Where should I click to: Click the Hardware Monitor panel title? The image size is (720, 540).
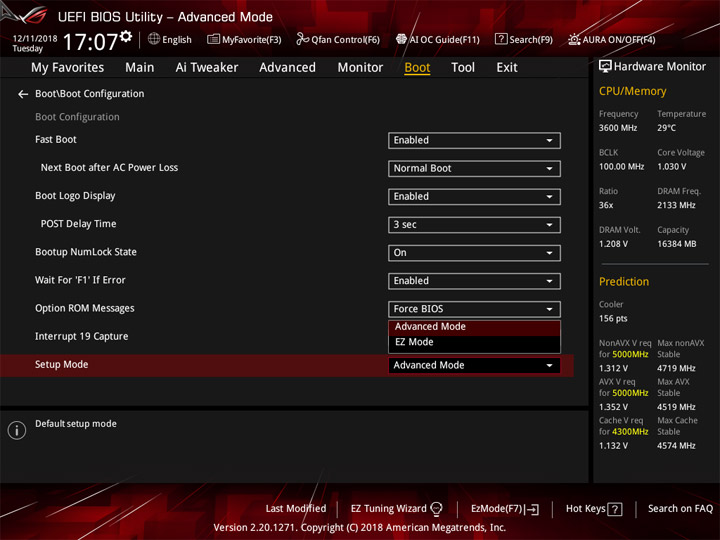[659, 67]
